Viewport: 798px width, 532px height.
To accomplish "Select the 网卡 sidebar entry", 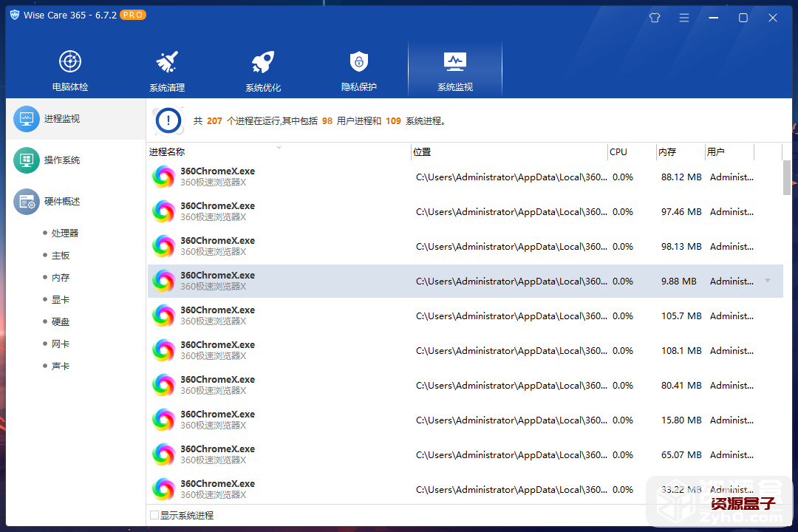I will pos(58,343).
